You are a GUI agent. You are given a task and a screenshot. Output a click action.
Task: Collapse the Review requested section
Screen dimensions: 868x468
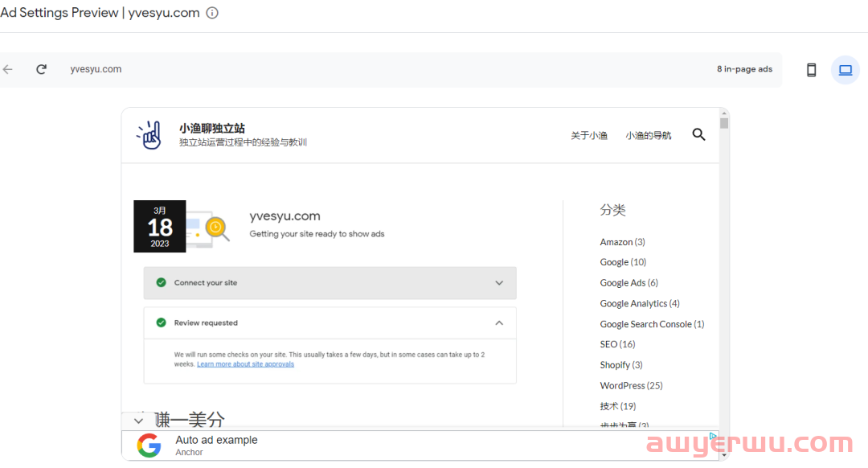click(498, 323)
